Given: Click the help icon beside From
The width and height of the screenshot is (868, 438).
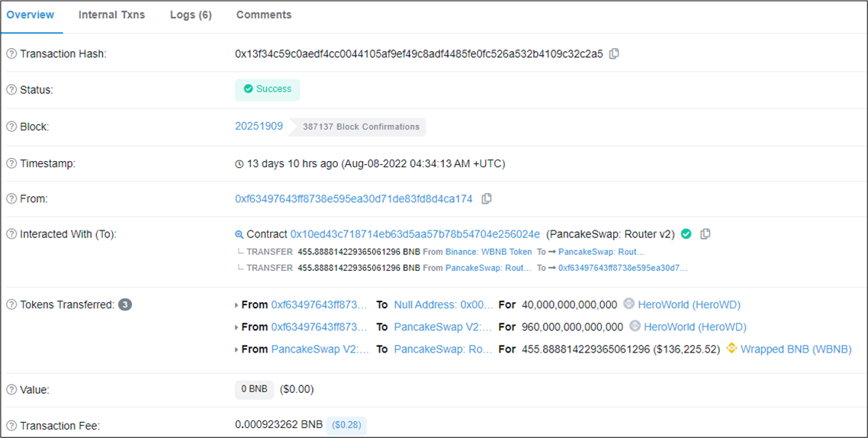Looking at the screenshot, I should (11, 199).
